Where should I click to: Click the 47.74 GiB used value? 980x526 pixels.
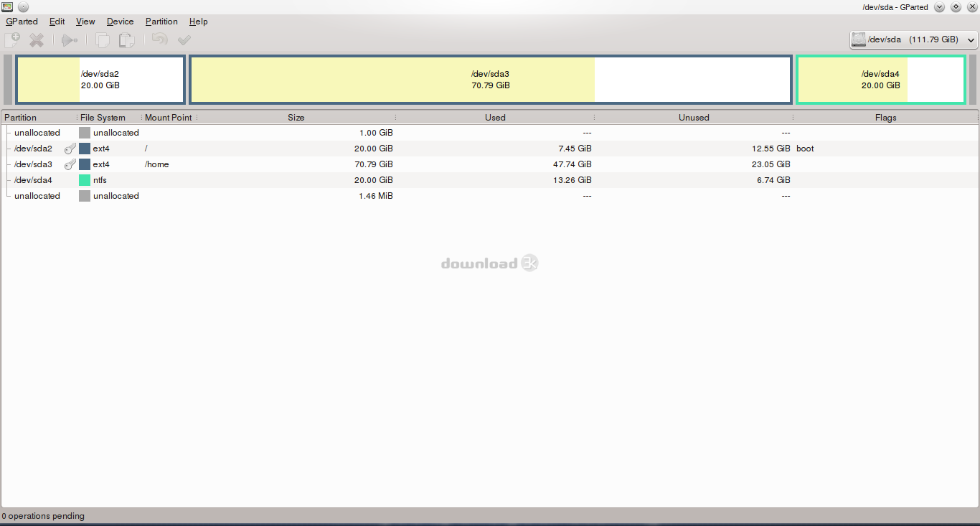573,164
